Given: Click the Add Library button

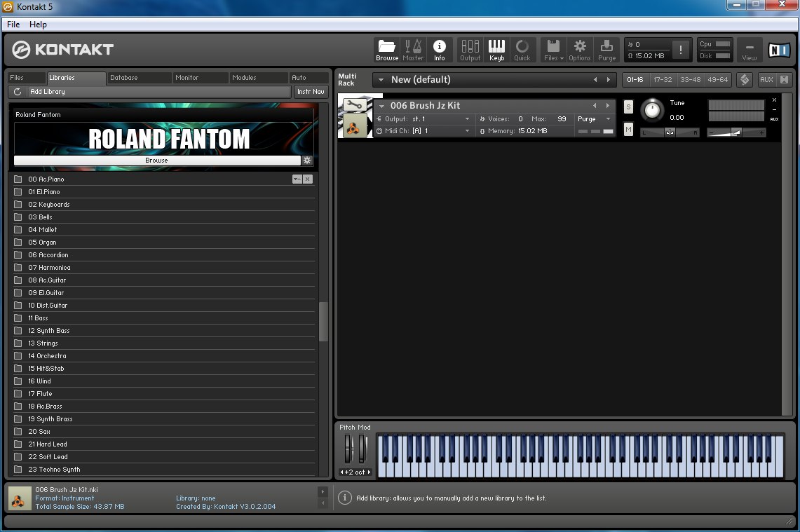Looking at the screenshot, I should pyautogui.click(x=48, y=92).
